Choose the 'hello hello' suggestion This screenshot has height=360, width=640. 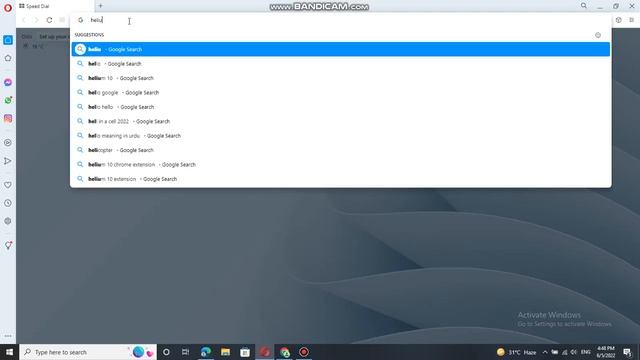tap(340, 107)
